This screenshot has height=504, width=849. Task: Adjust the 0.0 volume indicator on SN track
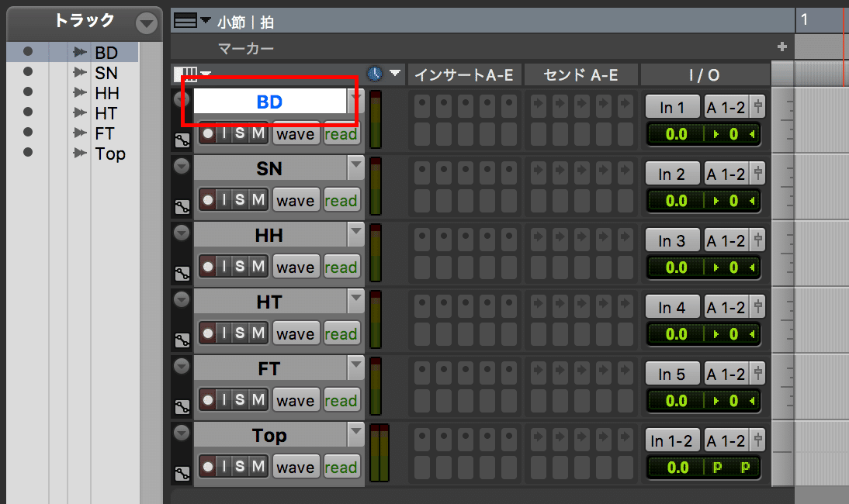pos(676,201)
